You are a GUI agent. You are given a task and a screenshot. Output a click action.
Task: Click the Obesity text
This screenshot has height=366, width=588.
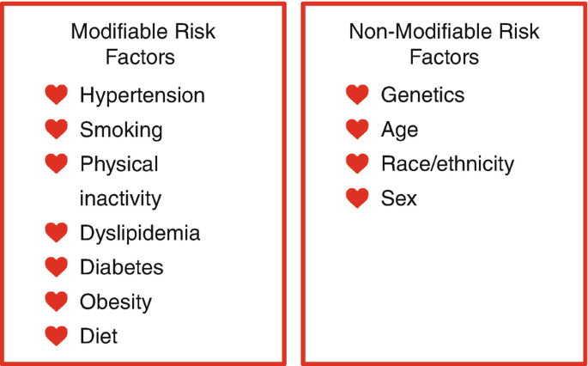pos(116,302)
